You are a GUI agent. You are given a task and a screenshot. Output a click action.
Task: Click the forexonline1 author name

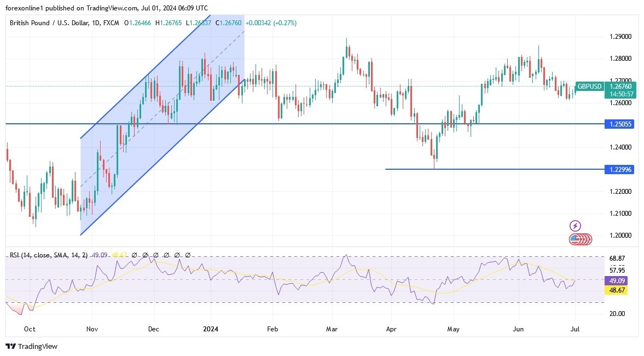25,8
